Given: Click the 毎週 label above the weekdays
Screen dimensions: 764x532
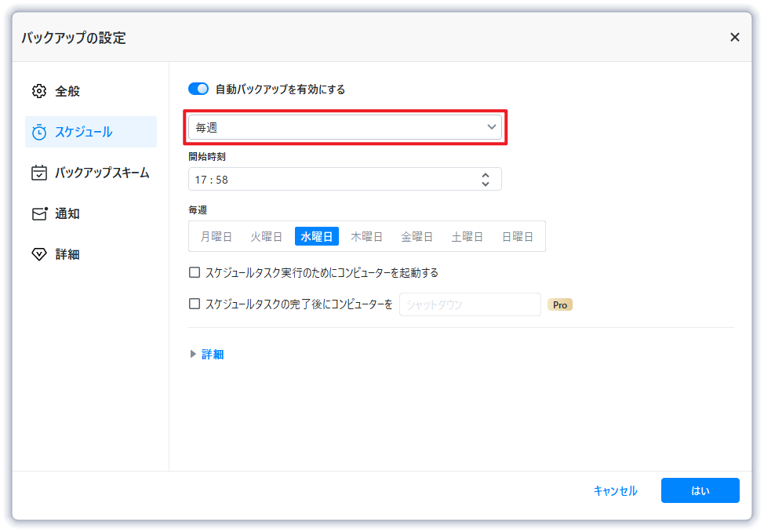Looking at the screenshot, I should (x=198, y=210).
